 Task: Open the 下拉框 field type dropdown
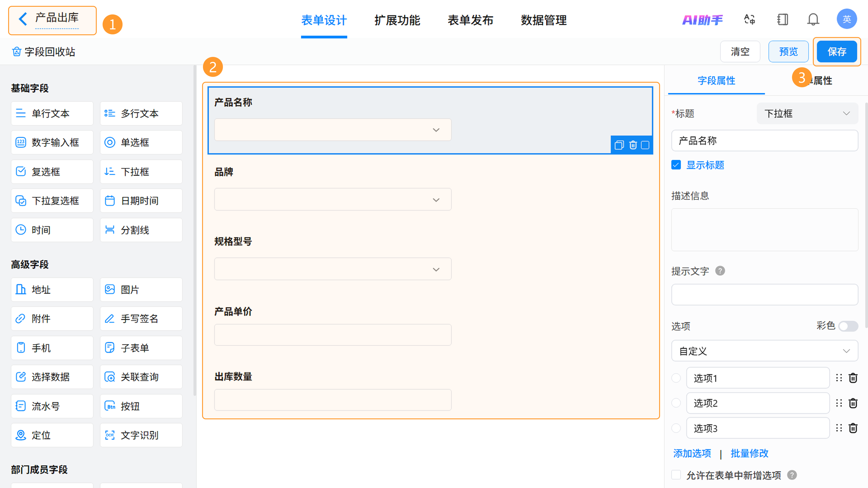click(x=807, y=113)
